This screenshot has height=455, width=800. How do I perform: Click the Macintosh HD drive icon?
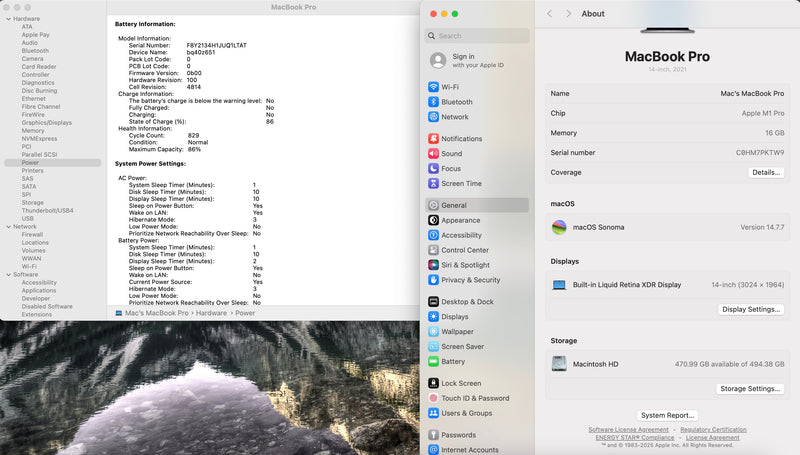click(x=559, y=364)
